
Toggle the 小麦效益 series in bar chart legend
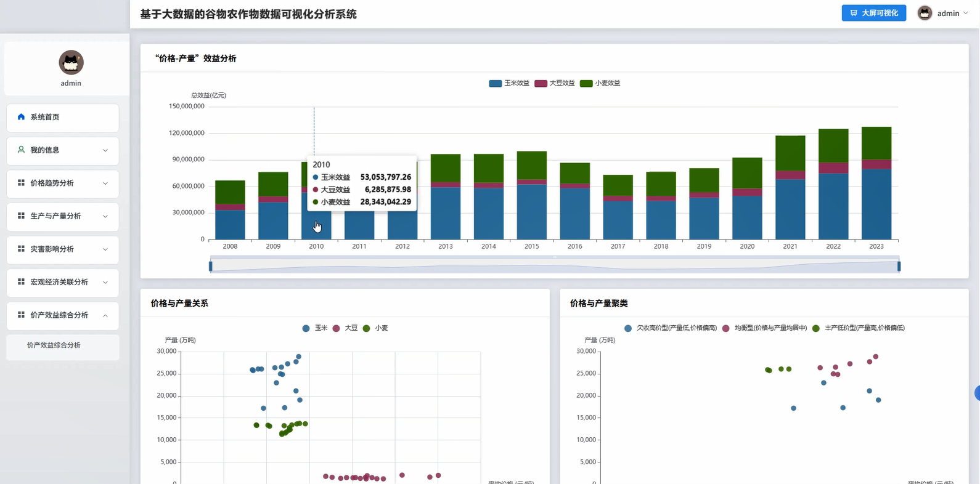tap(600, 83)
